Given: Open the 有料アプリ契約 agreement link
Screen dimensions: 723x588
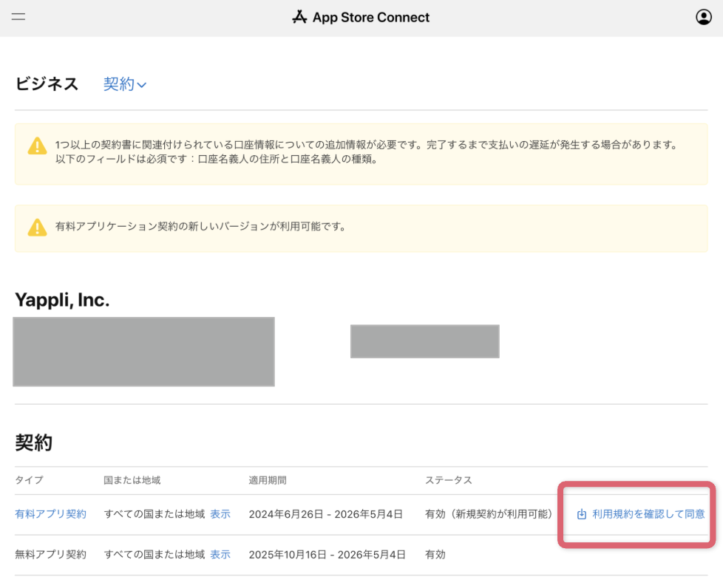Looking at the screenshot, I should pos(51,514).
